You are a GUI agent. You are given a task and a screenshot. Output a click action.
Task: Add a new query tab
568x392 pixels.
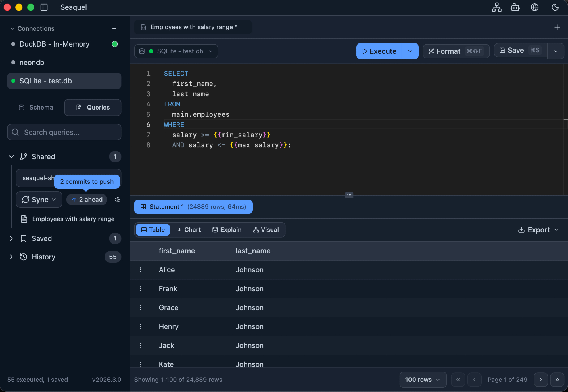[557, 27]
